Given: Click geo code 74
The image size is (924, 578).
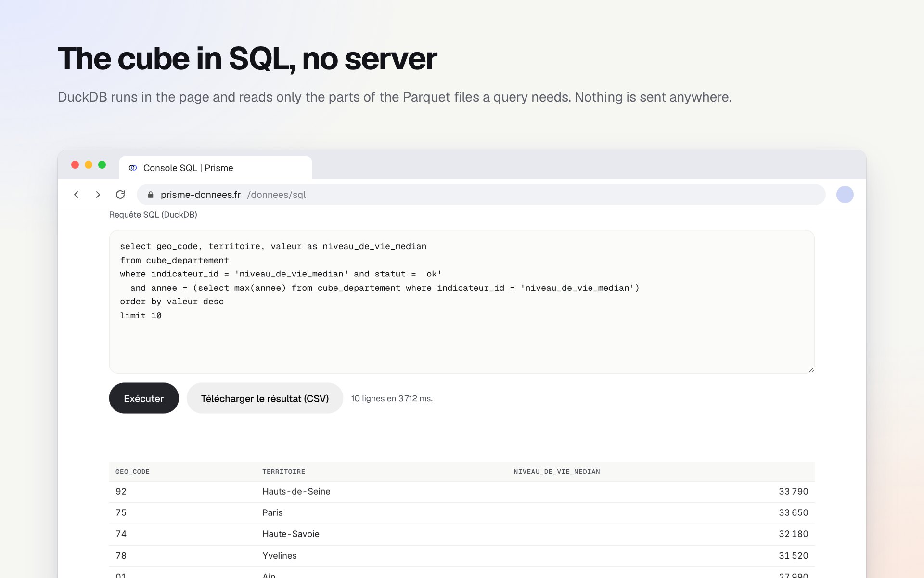Looking at the screenshot, I should (x=121, y=534).
